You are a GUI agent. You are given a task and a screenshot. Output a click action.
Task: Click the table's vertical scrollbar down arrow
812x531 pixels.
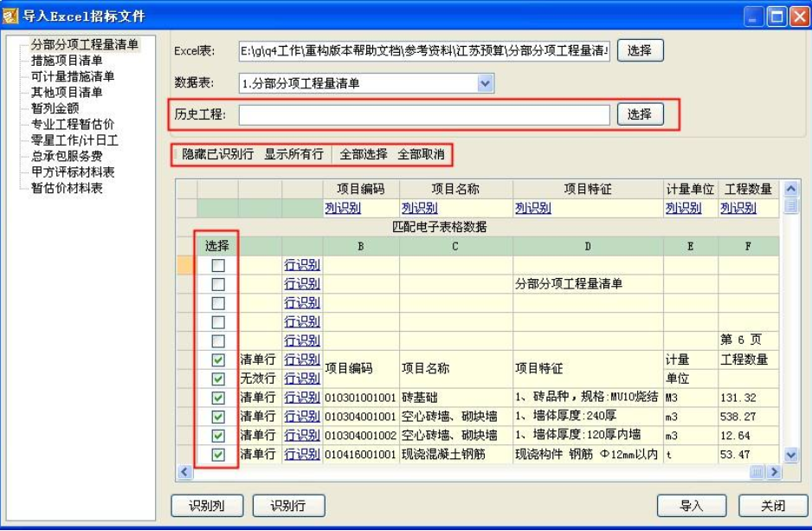tap(789, 455)
